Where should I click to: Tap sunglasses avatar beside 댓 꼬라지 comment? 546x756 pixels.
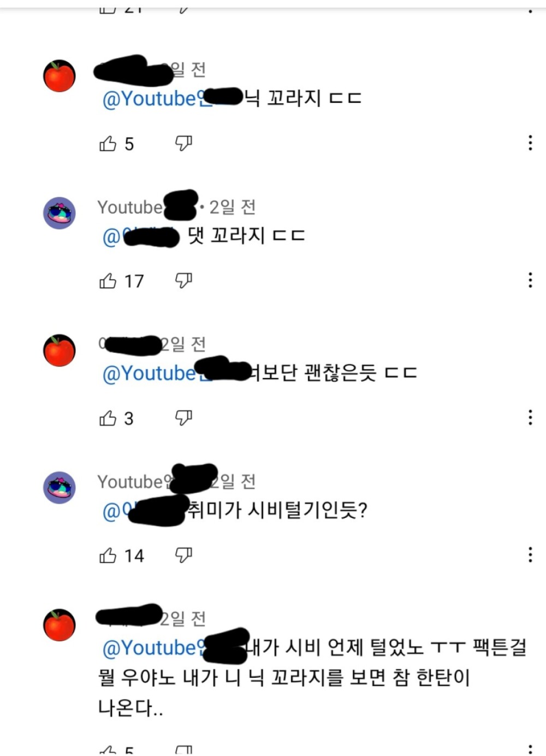59,213
